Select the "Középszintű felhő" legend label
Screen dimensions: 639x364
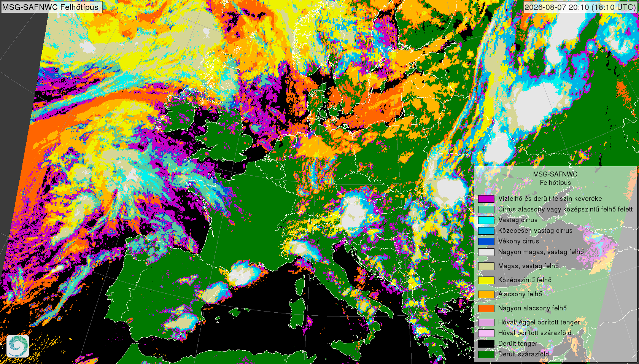[x=525, y=280]
